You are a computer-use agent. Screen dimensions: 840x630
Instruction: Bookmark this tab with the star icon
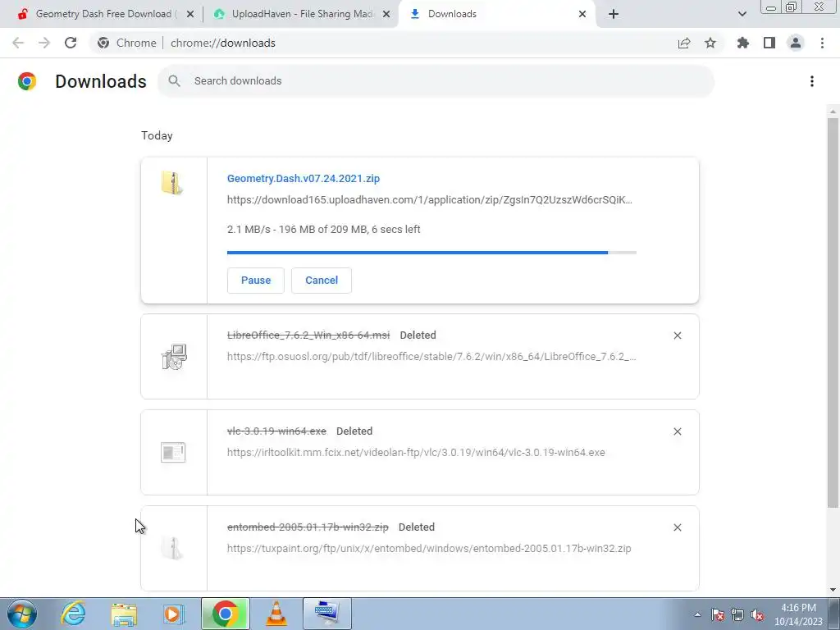click(710, 43)
